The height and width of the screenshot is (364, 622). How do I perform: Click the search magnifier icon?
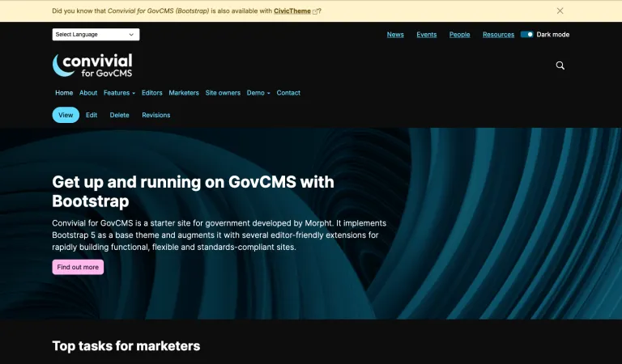560,66
